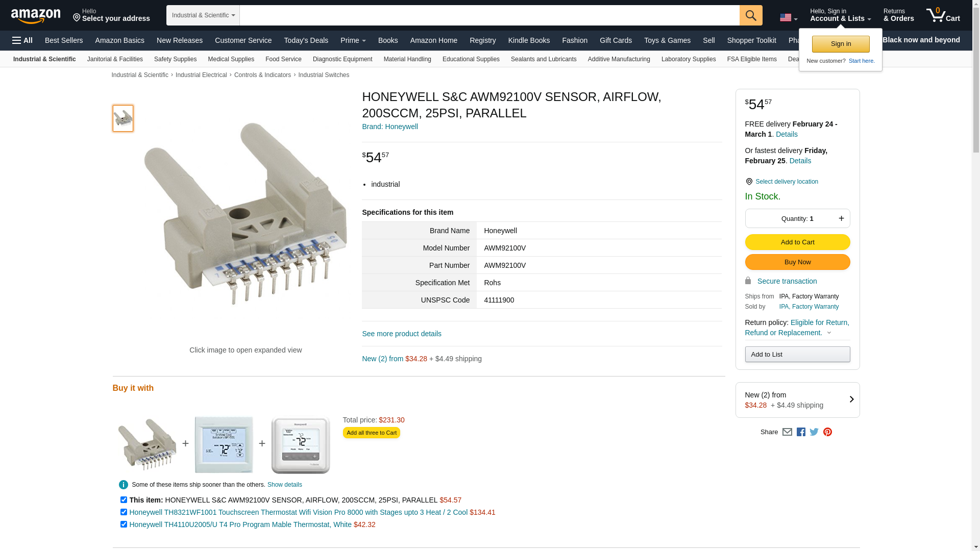980x551 pixels.
Task: Share product on Facebook
Action: 801,432
